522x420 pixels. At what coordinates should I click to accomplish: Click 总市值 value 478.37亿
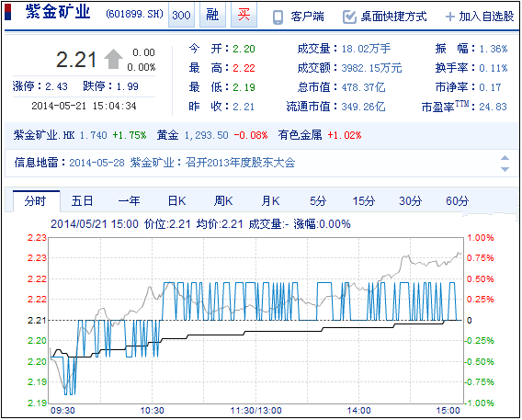[364, 87]
